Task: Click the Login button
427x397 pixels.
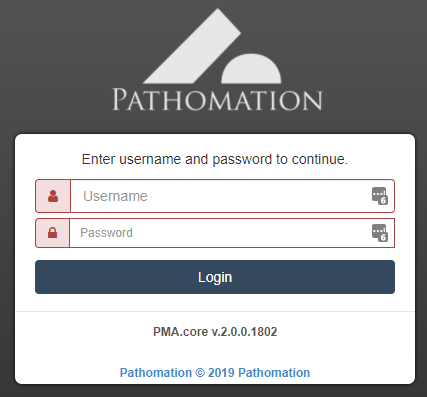Action: pyautogui.click(x=215, y=277)
